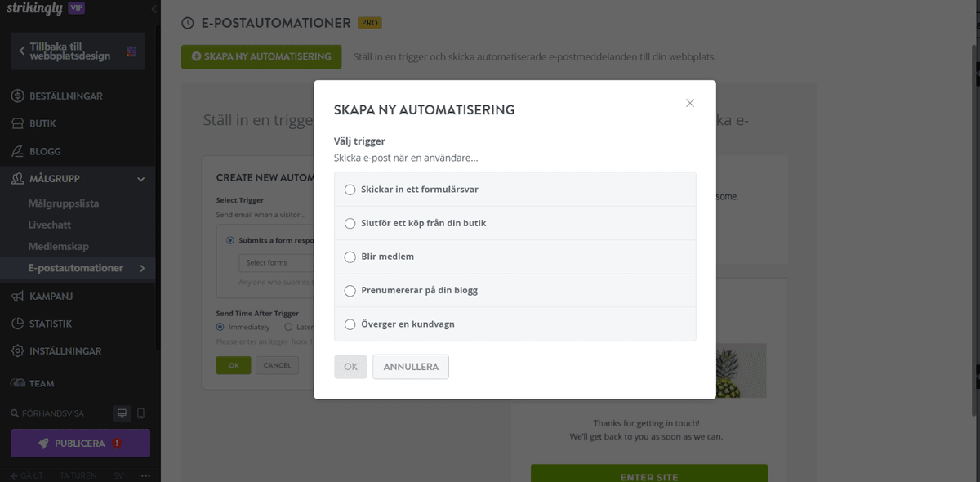Collapse the sidebar with the top arrow
980x482 pixels.
click(x=154, y=9)
